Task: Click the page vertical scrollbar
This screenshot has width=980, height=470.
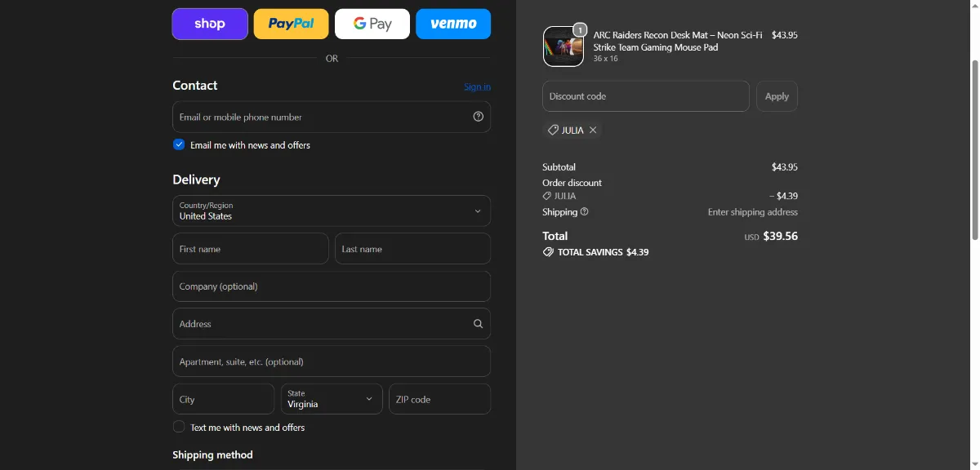Action: point(973,150)
